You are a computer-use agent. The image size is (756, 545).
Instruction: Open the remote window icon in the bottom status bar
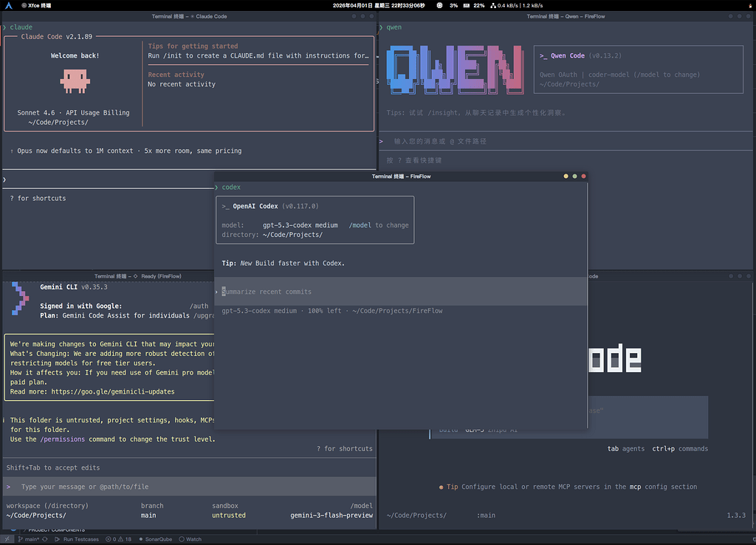tap(7, 539)
